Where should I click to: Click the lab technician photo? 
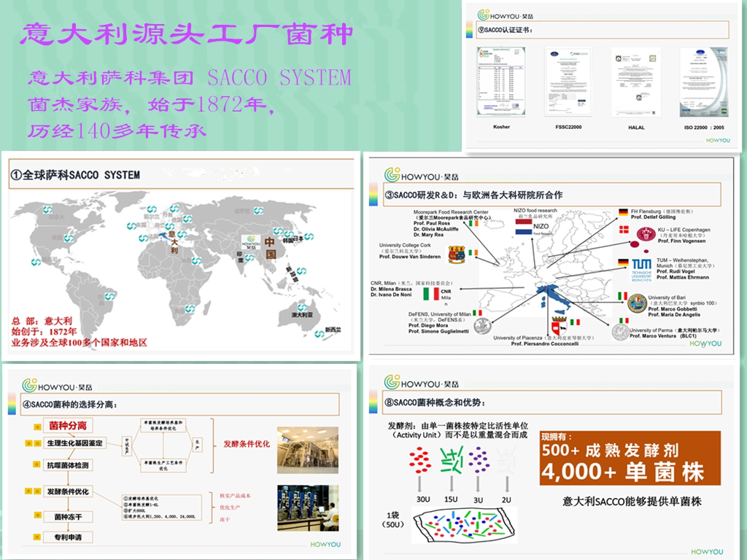308,508
